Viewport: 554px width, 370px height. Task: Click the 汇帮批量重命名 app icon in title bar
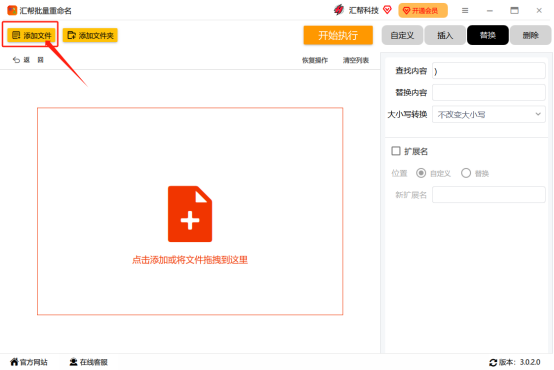12,10
